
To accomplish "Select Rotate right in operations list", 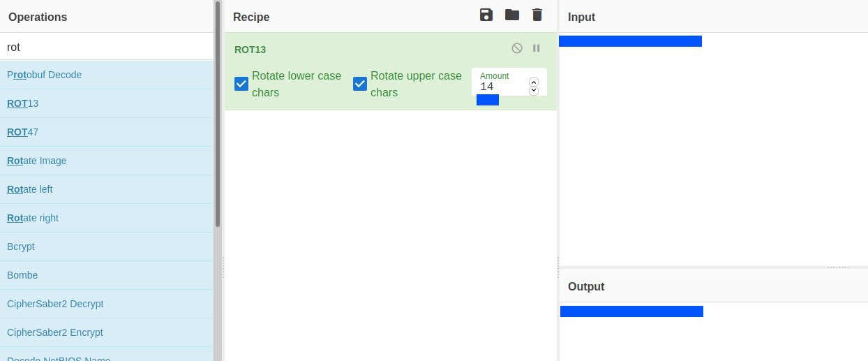I will 33,218.
